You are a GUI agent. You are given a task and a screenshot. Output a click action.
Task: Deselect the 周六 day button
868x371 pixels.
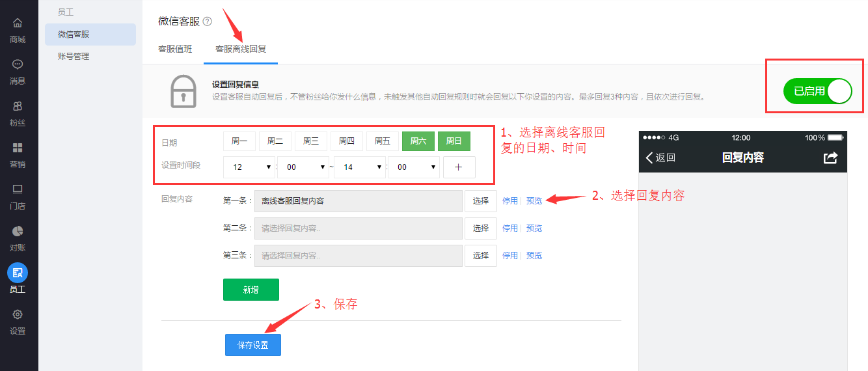click(x=418, y=141)
